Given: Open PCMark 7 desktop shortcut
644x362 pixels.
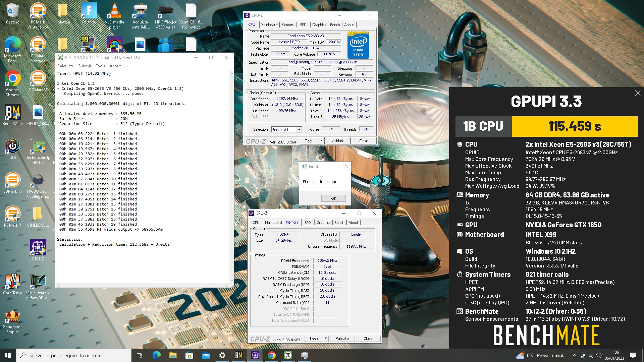Looking at the screenshot, I should coord(12,217).
